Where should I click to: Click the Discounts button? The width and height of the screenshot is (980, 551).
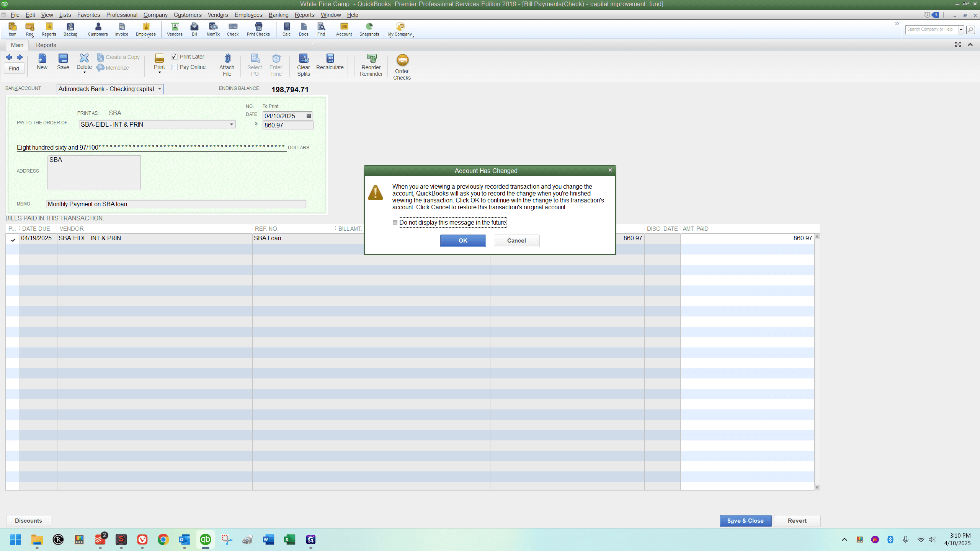click(x=28, y=521)
